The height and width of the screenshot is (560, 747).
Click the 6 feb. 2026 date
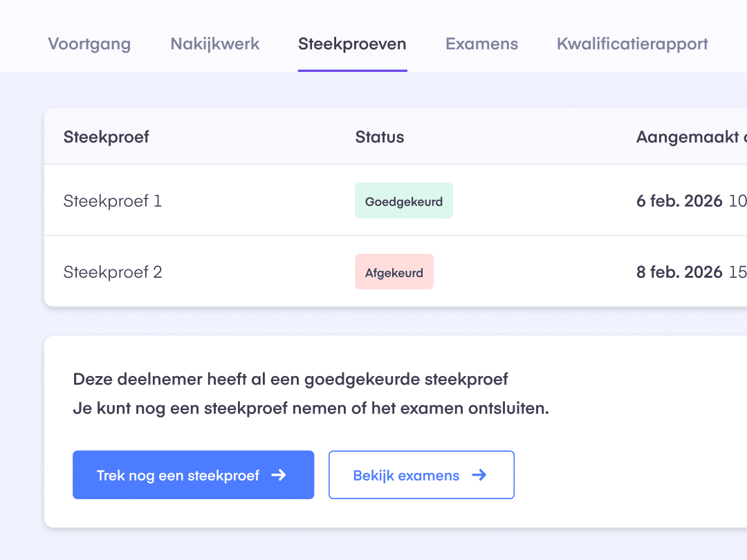pos(679,201)
